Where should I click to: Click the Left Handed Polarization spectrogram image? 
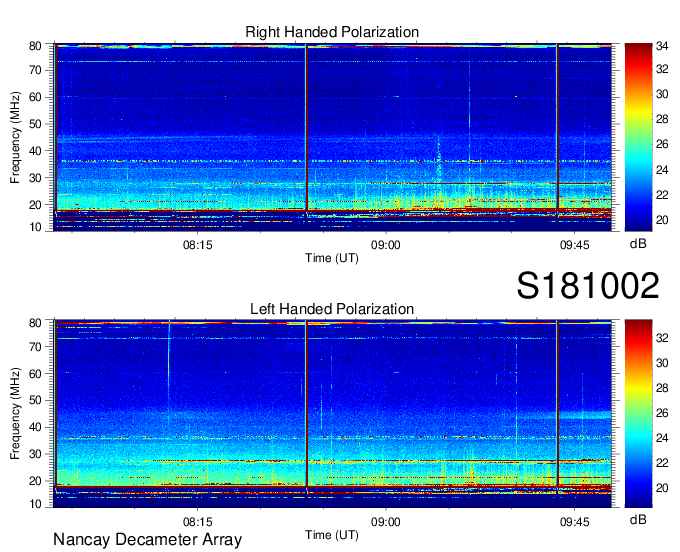coord(333,414)
